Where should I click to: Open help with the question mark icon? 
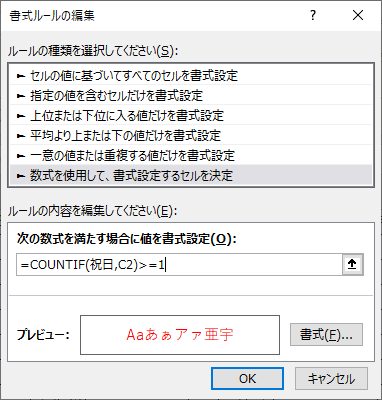313,15
